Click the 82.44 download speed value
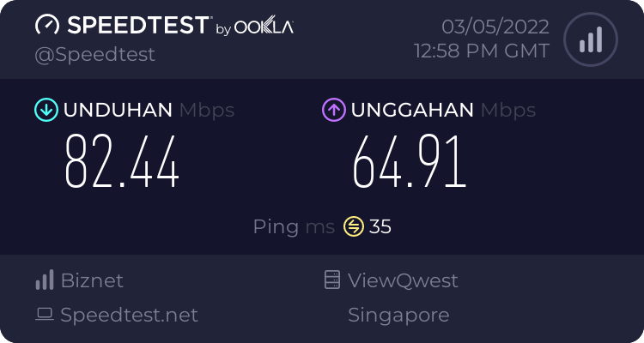This screenshot has width=644, height=343. tap(123, 163)
